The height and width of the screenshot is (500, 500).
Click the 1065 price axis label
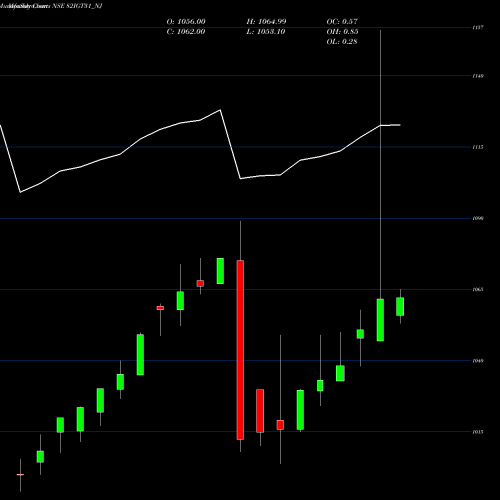[x=478, y=289]
